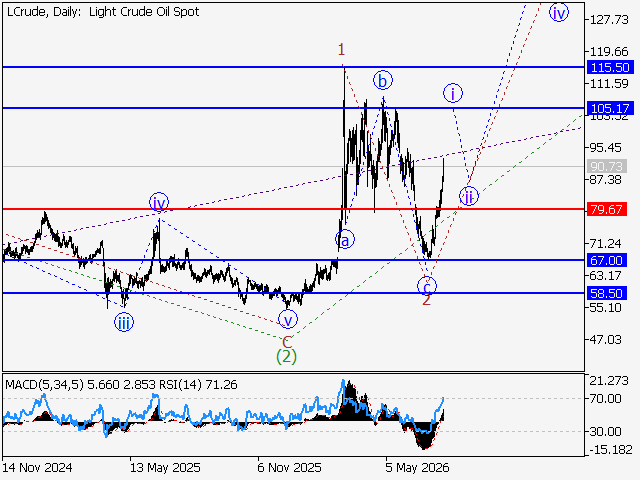Click the circled wave b marker

click(x=382, y=81)
